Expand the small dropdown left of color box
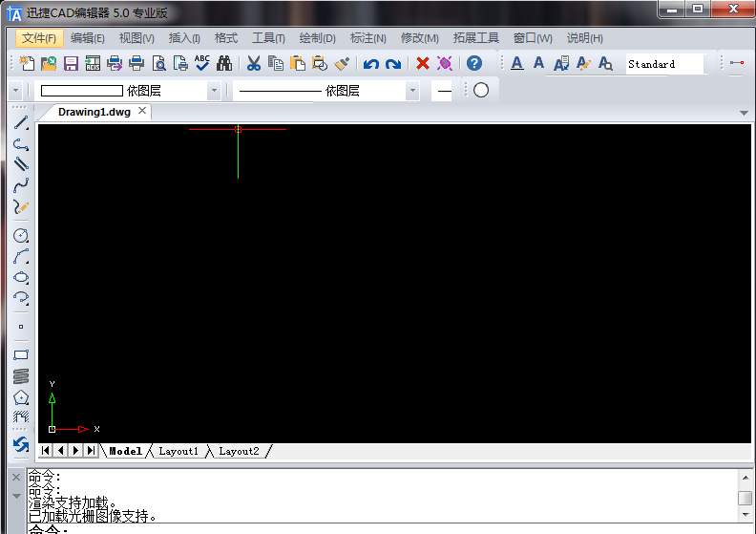The height and width of the screenshot is (534, 756). (x=15, y=91)
